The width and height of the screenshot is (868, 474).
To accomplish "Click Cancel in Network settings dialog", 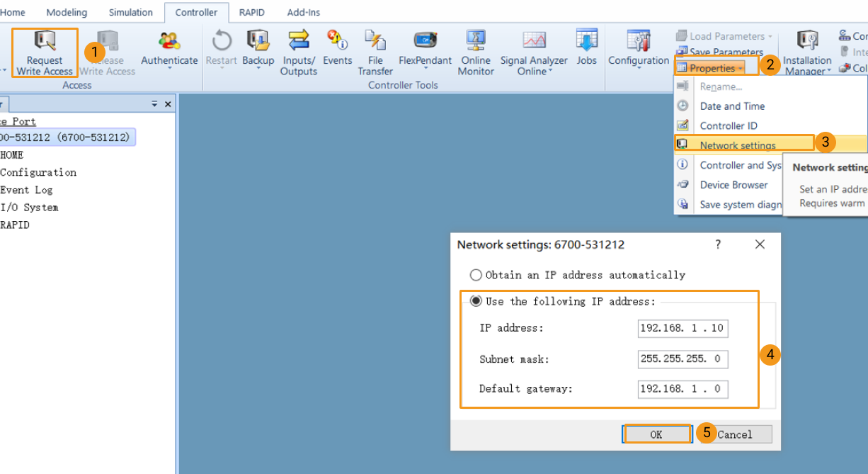I will tap(735, 434).
